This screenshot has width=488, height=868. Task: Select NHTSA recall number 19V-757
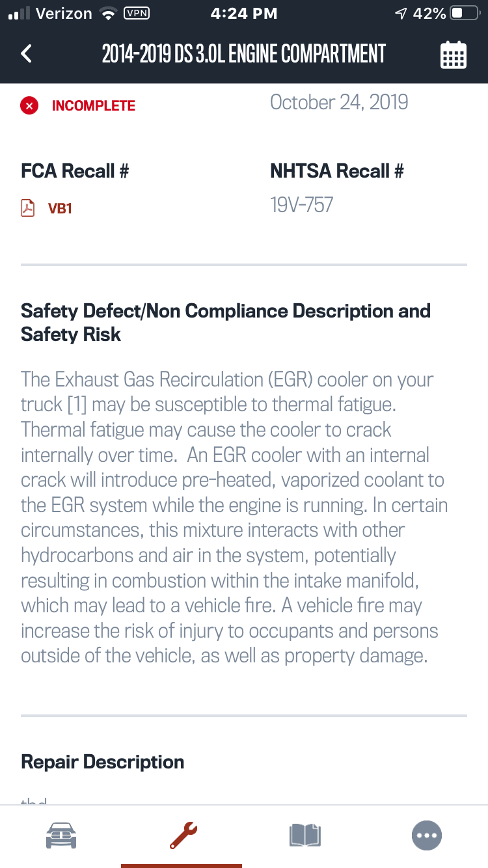click(x=302, y=206)
